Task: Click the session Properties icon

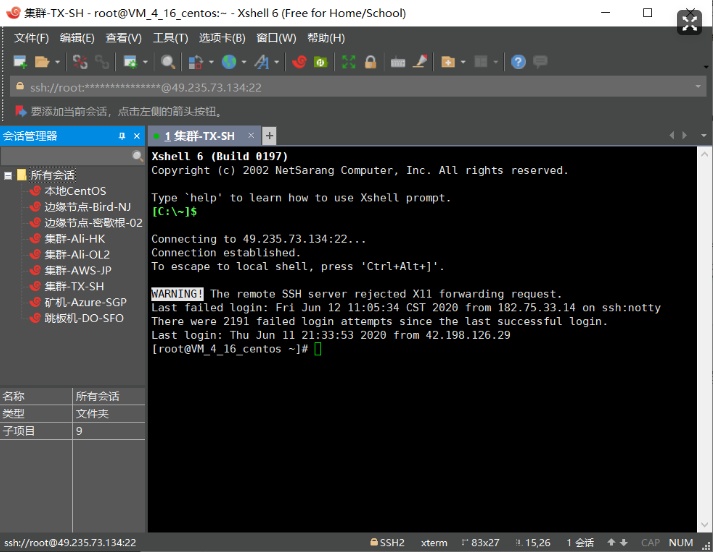Action: (130, 61)
